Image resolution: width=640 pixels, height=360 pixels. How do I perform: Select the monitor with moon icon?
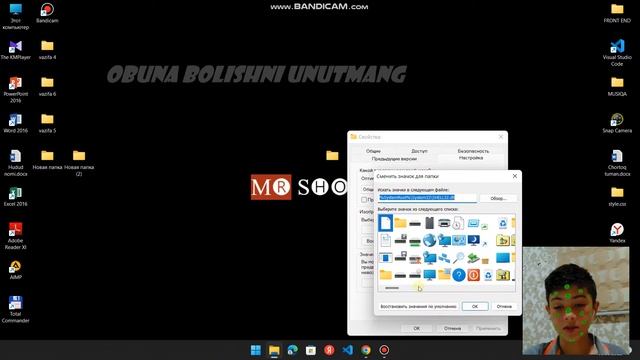click(x=473, y=240)
